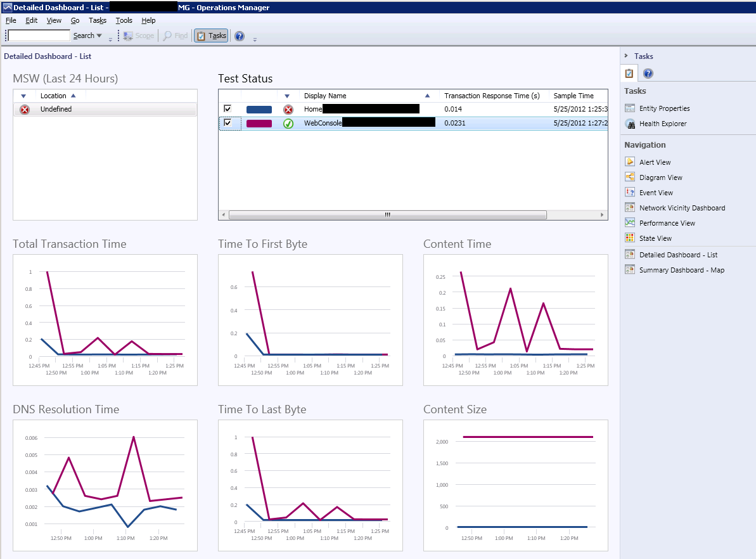Open the Performance View icon
Viewport: 756px width, 559px height.
click(630, 222)
